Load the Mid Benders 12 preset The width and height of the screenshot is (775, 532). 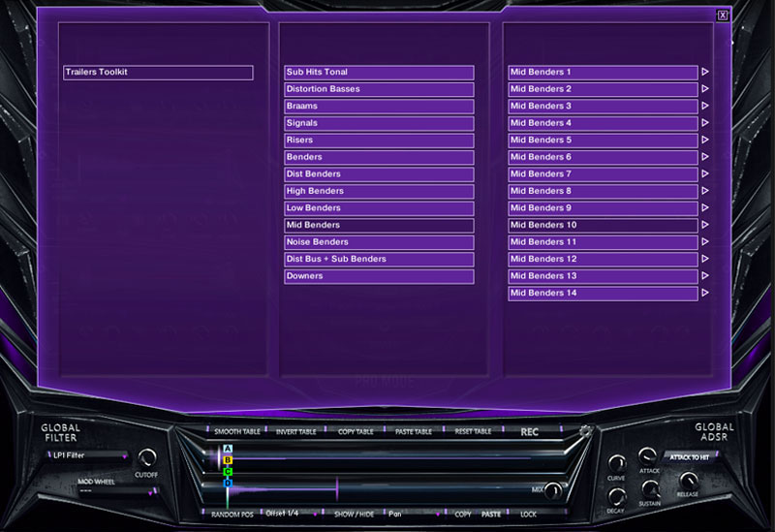[x=603, y=259]
